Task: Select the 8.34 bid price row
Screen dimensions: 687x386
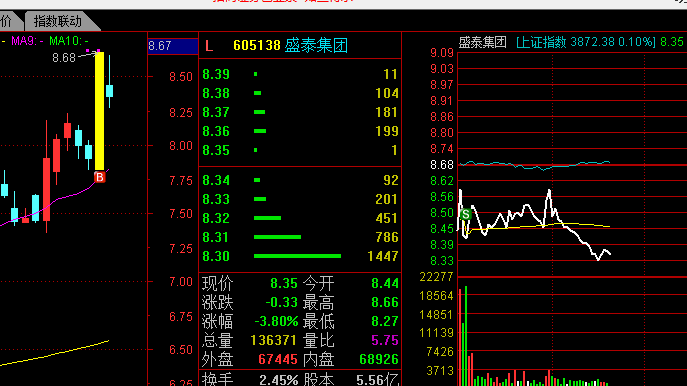Action: [x=300, y=180]
